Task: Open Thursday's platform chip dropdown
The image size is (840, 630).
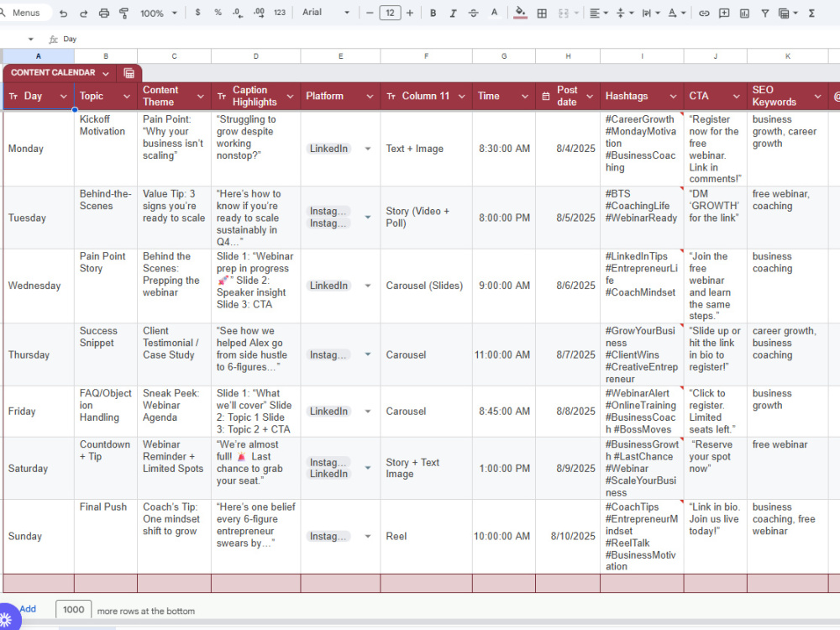Action: [368, 354]
